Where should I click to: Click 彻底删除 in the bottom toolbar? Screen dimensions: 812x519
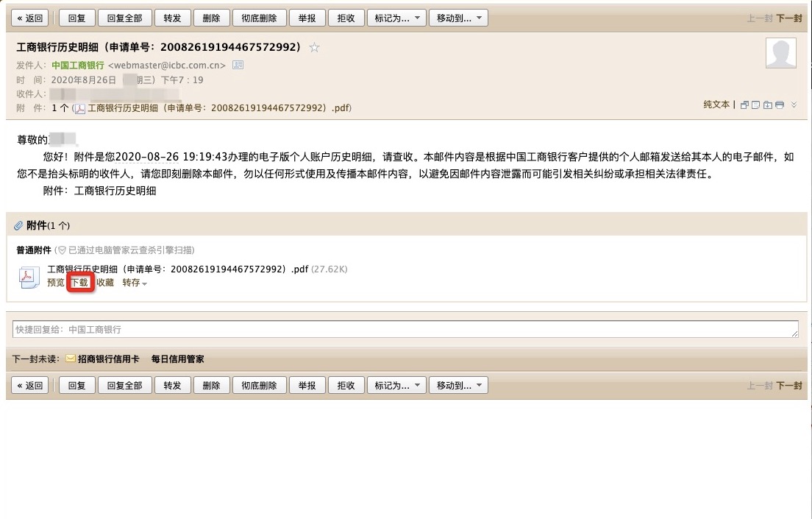coord(260,385)
